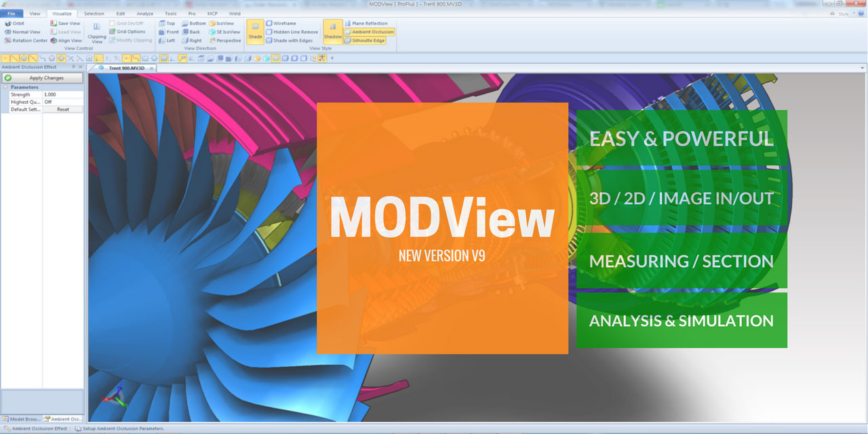Screen dimensions: 868x434
Task: Switch to the Selection ribbon tab
Action: [x=94, y=13]
